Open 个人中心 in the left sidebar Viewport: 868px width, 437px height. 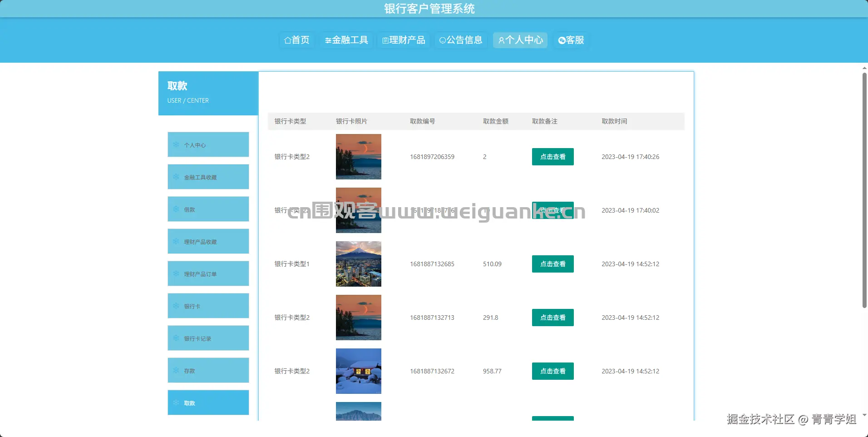(x=208, y=144)
